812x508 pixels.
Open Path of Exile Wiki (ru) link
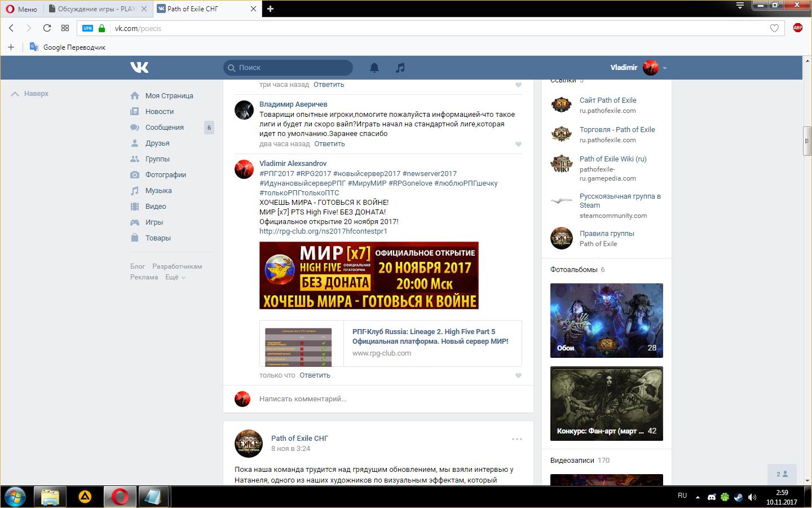coord(613,159)
